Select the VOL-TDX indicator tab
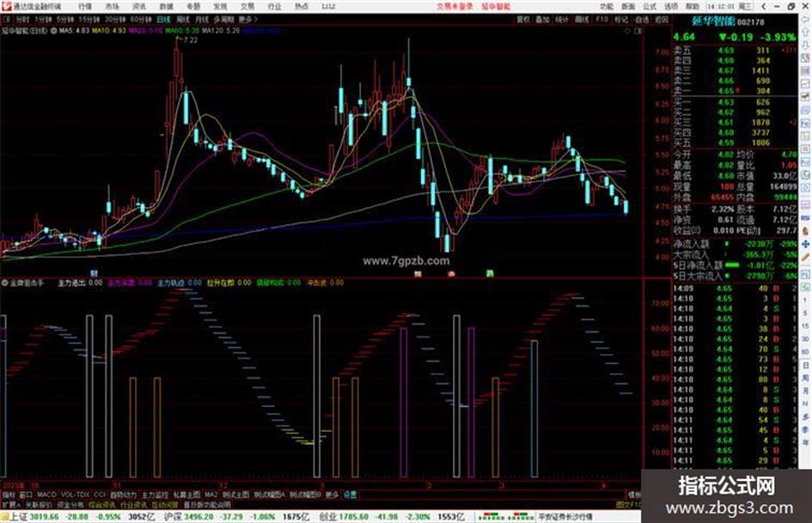The height and width of the screenshot is (523, 812). [x=76, y=495]
